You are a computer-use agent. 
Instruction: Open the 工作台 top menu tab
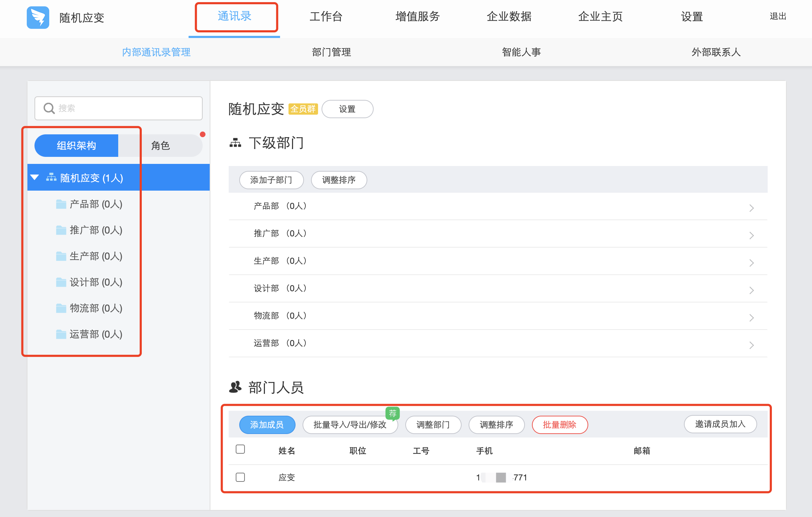click(x=326, y=17)
